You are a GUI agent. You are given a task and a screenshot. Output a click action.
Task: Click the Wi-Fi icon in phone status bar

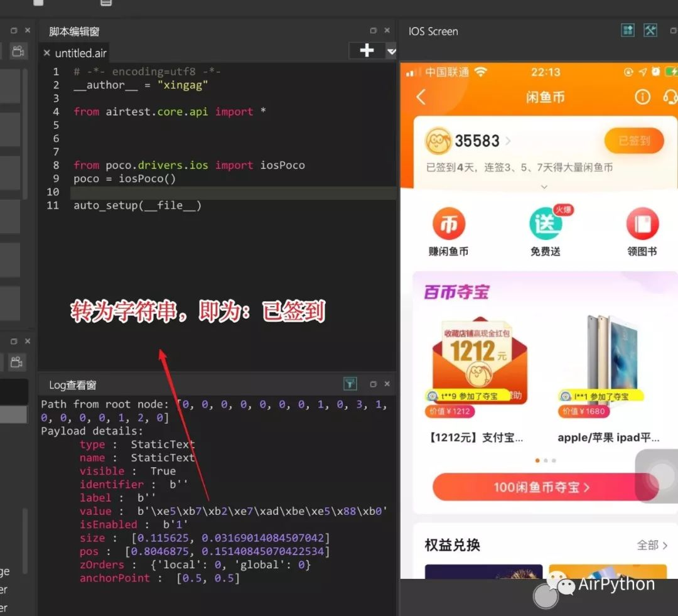point(480,72)
